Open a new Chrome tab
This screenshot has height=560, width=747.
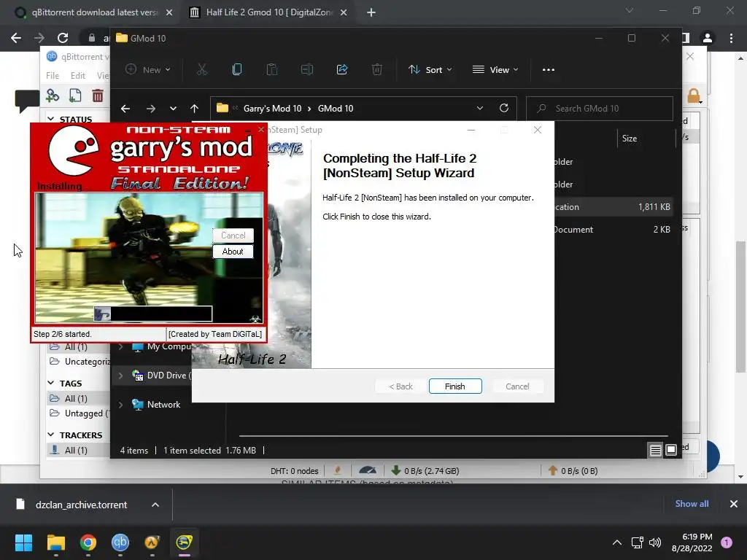coord(371,13)
